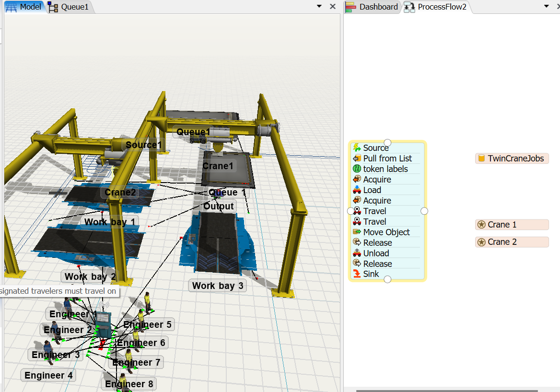Screen dimensions: 560x392
Task: Open the Queue1 tab
Action: click(x=69, y=7)
